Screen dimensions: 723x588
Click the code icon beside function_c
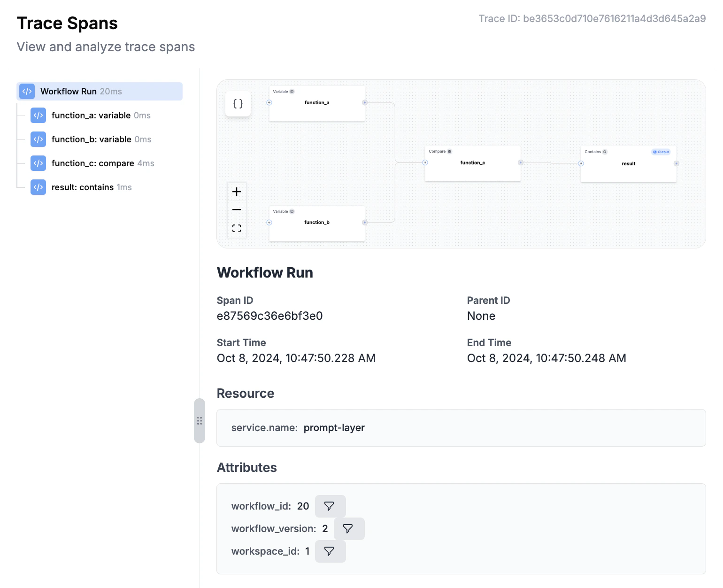click(38, 163)
